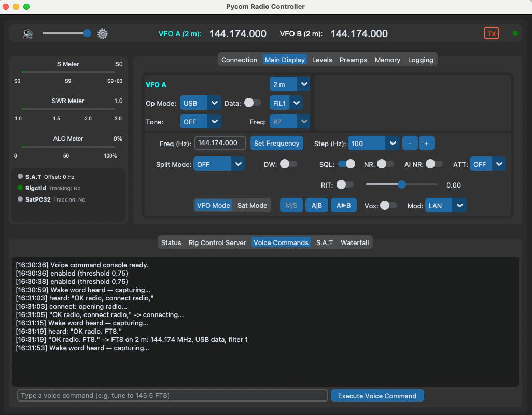Open the 2 m band dropdown
Viewport: 532px width, 415px height.
[x=289, y=84]
